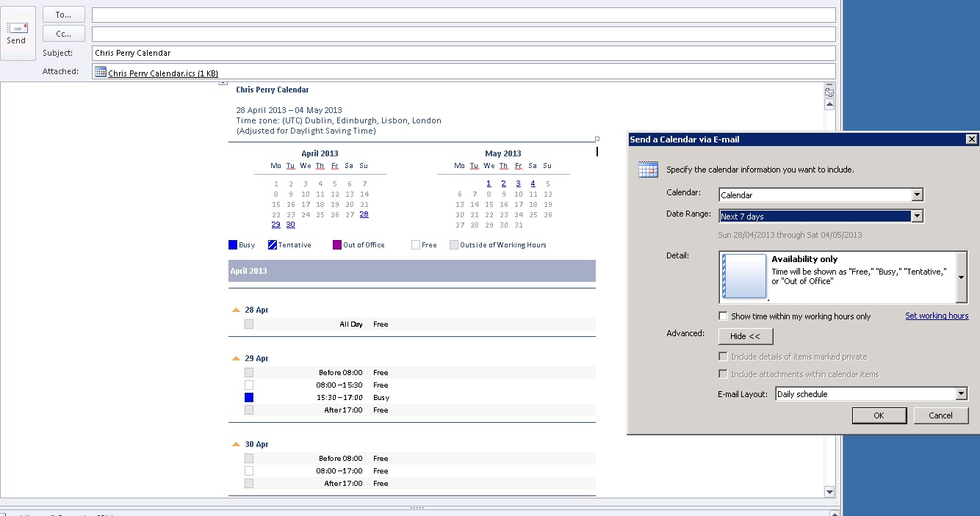980x516 pixels.
Task: Open the Date Range dropdown
Action: [x=917, y=217]
